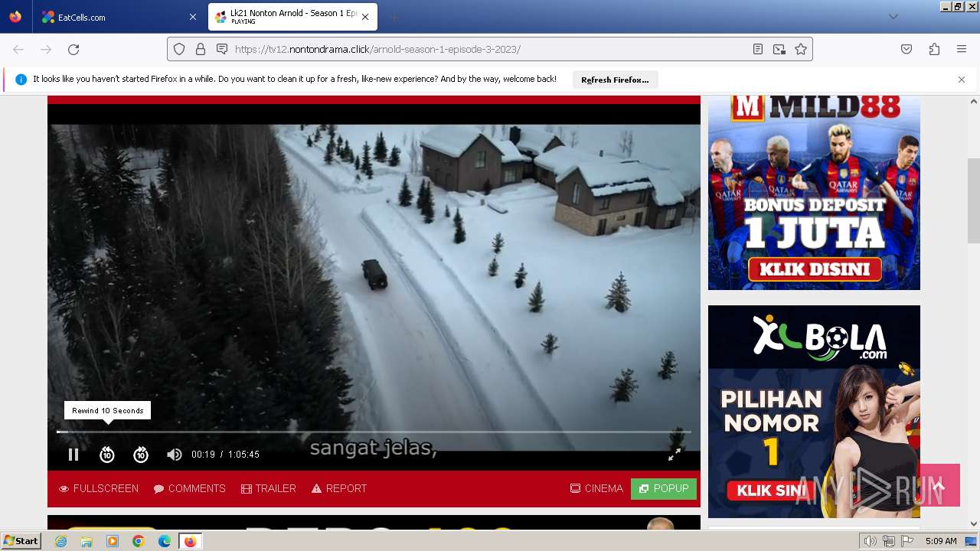This screenshot has height=551, width=980.
Task: Reload the current page
Action: click(73, 49)
